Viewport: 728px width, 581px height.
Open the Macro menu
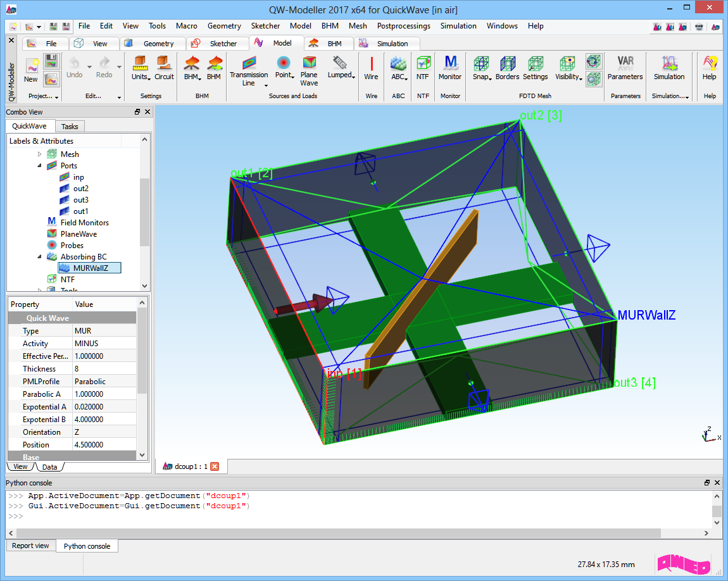(x=187, y=26)
